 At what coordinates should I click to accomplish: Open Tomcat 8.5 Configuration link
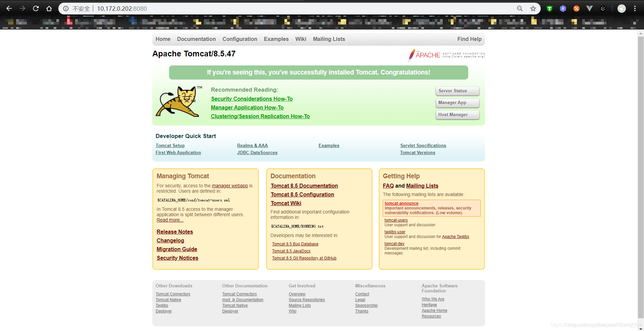coord(302,194)
